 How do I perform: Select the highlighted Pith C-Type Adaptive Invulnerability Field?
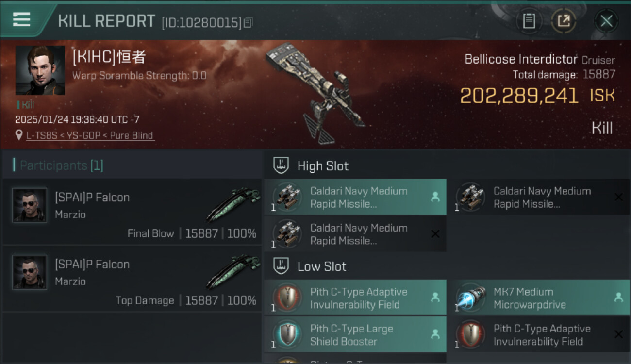coord(355,298)
